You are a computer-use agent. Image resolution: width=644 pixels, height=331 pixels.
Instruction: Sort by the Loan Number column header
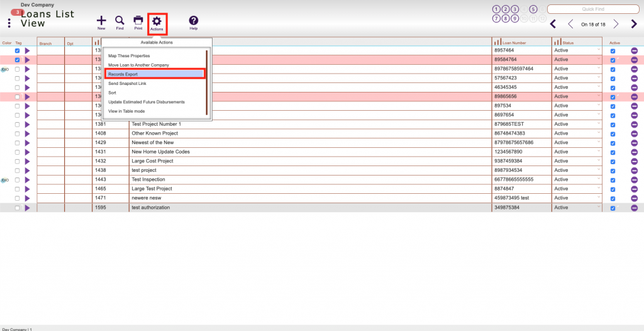pyautogui.click(x=514, y=43)
